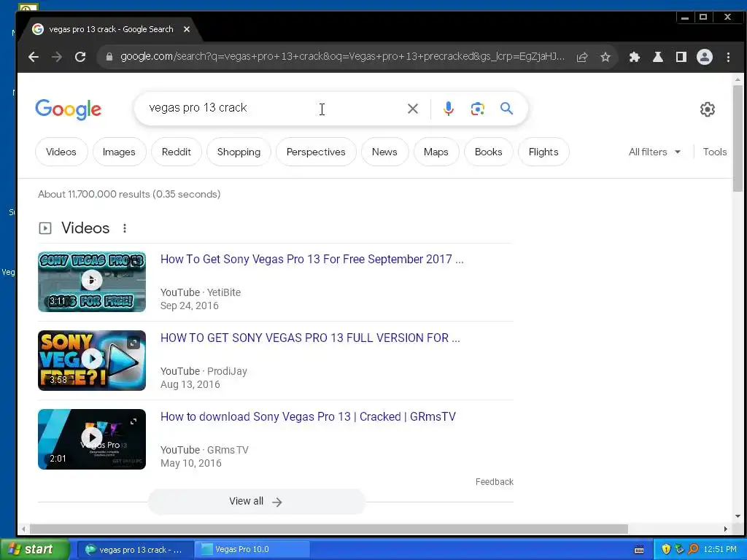The width and height of the screenshot is (747, 560).
Task: Click the security shield tray icon
Action: 666,549
